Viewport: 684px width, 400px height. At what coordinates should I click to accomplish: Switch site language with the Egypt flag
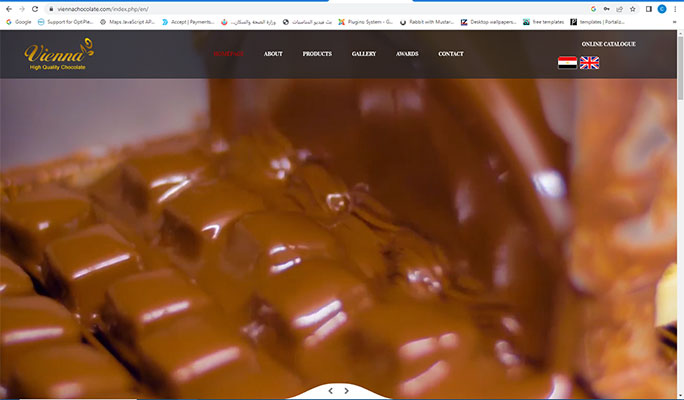pos(567,63)
